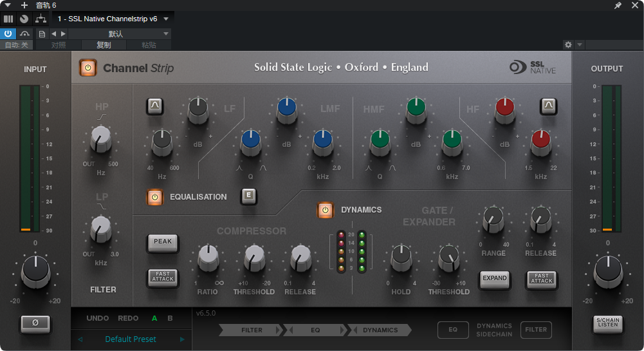Enable the compressor FAST ATTACK button

coord(163,277)
